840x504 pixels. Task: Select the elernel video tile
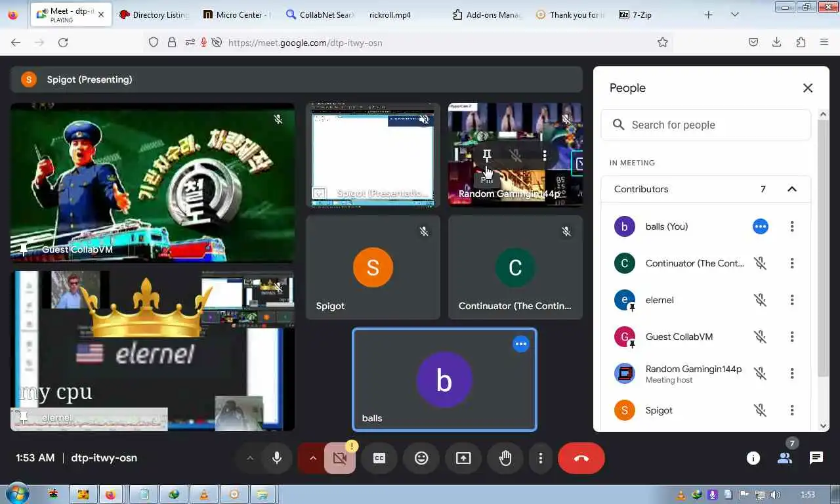click(x=152, y=351)
